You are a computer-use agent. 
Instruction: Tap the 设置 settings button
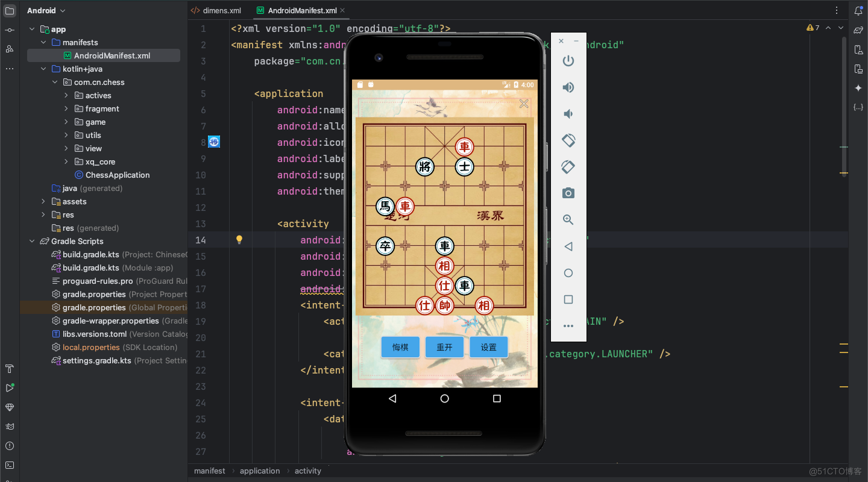[x=488, y=348]
